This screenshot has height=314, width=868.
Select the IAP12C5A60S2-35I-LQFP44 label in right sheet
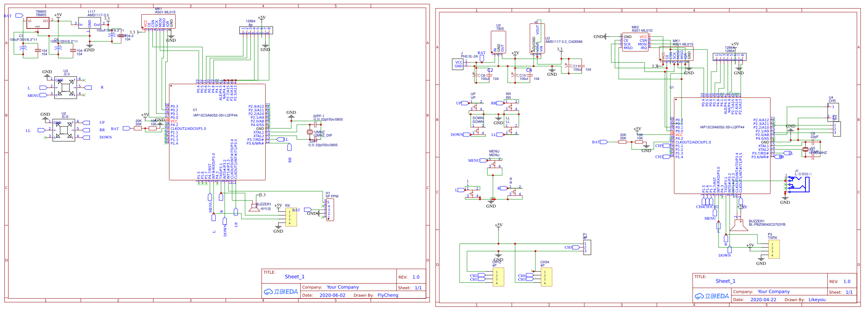(722, 127)
